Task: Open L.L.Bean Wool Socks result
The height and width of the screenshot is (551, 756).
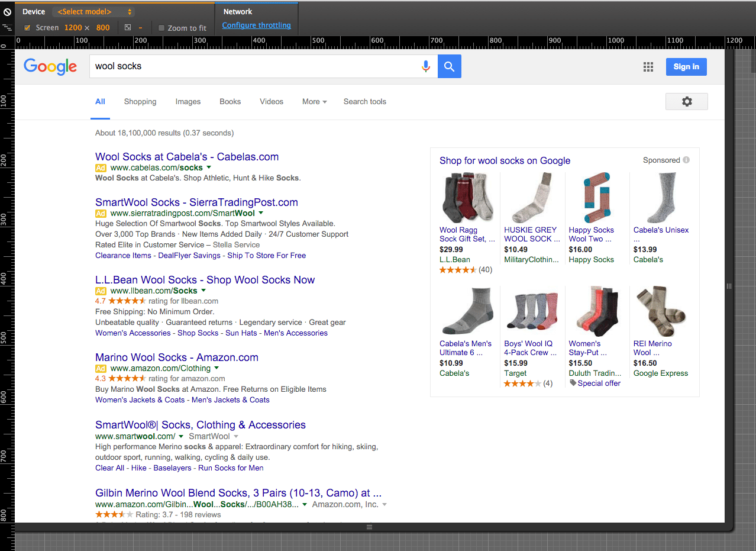Action: [205, 280]
